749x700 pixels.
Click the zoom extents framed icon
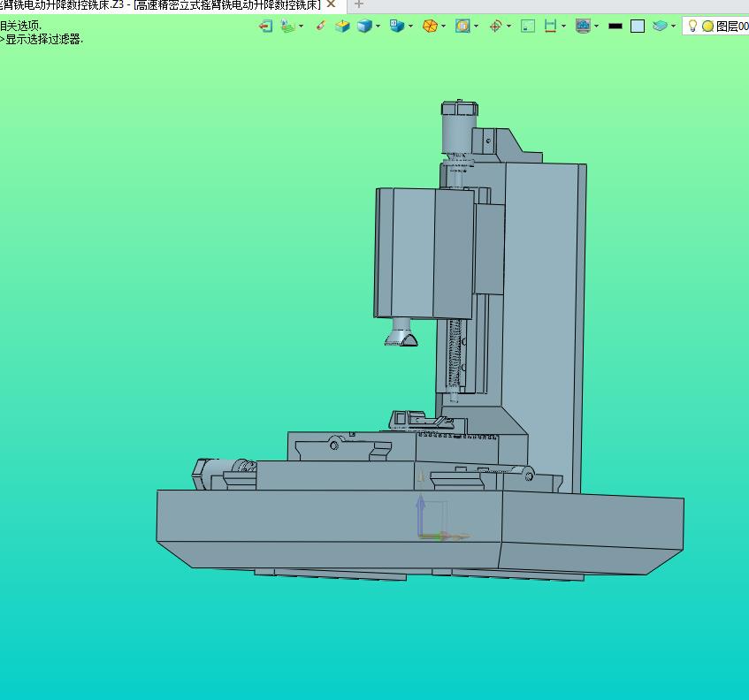click(462, 27)
